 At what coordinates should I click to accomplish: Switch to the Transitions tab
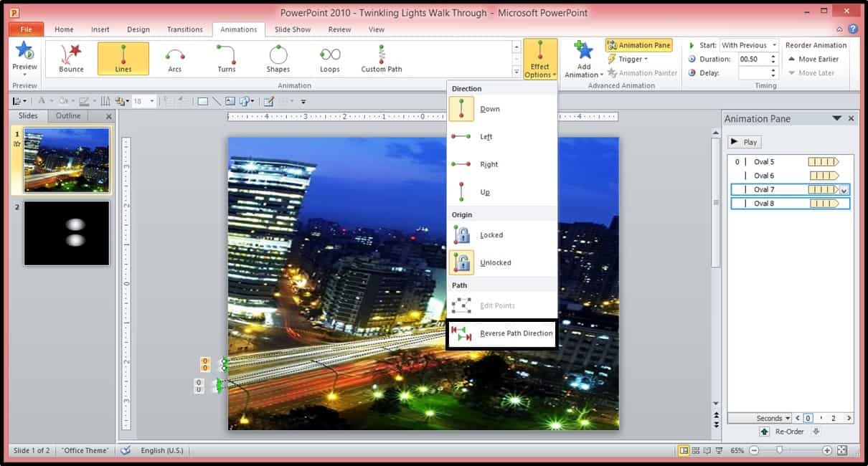(185, 29)
